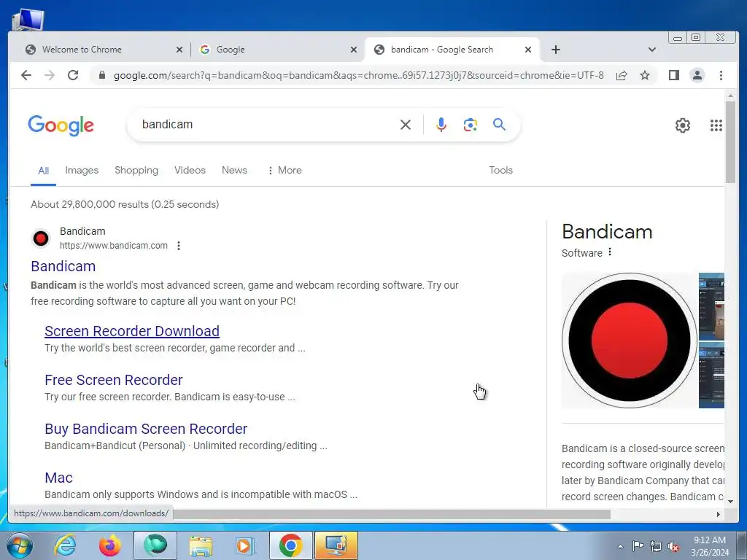This screenshot has height=560, width=747.
Task: Open the Google apps grid
Action: (716, 125)
